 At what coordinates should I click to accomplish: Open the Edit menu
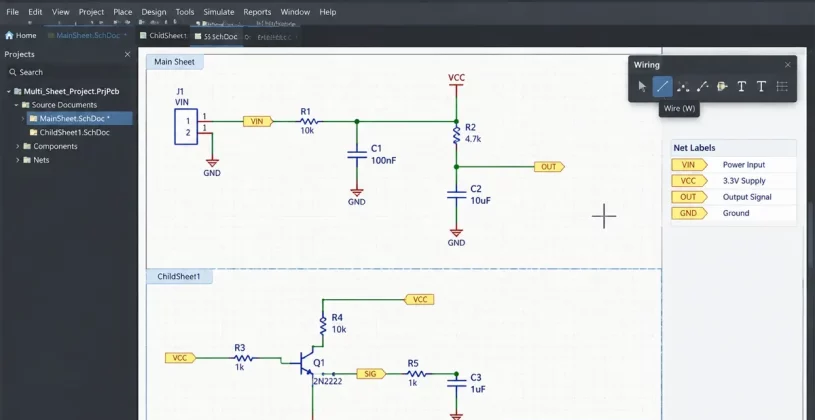(x=35, y=12)
